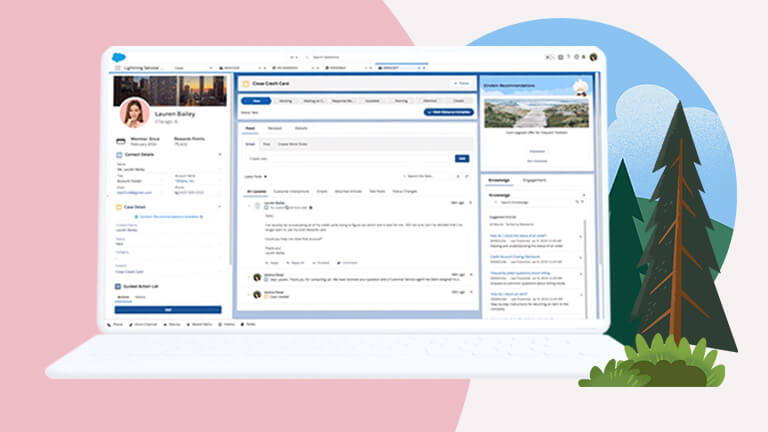
Task: Open the Related tab next to Feed
Action: tap(274, 128)
